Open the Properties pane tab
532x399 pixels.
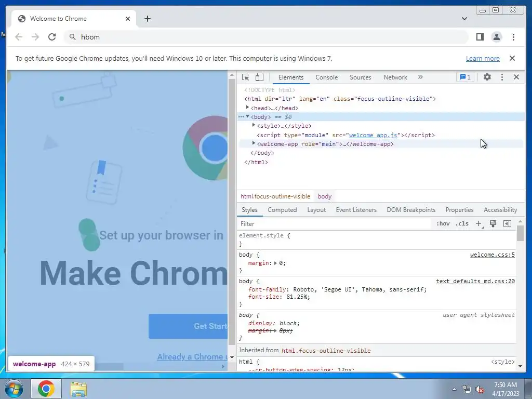click(x=459, y=210)
